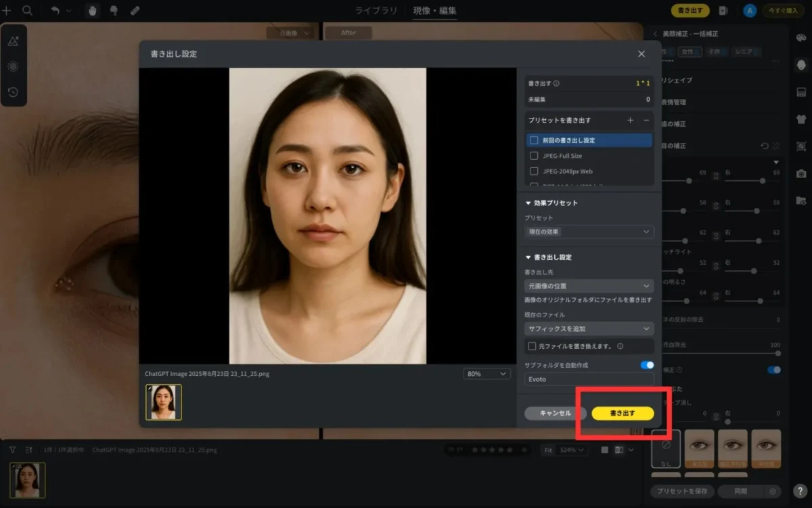Viewport: 812px width, 508px height.
Task: Click the top-right yellow 書き出す button
Action: 690,11
